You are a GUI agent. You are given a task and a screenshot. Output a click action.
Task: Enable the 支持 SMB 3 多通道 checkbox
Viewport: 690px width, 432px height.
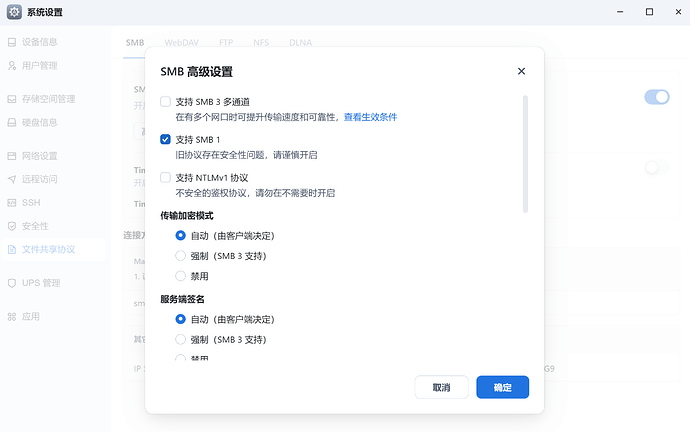click(166, 102)
